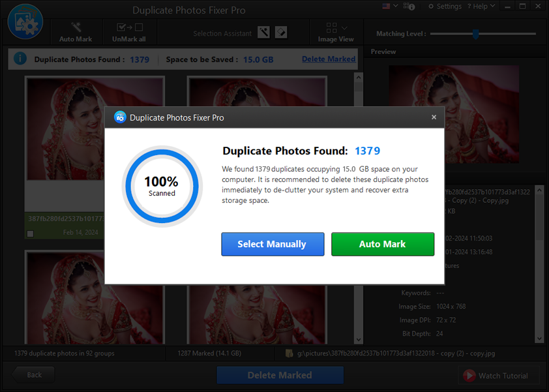The width and height of the screenshot is (549, 392).
Task: Click the Image Size '1024 x 768' value
Action: [451, 307]
